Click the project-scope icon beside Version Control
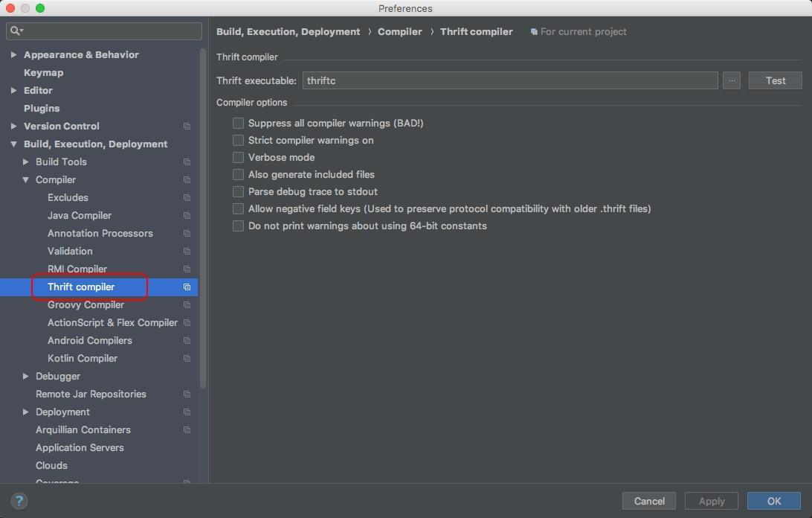This screenshot has width=812, height=518. (x=187, y=126)
